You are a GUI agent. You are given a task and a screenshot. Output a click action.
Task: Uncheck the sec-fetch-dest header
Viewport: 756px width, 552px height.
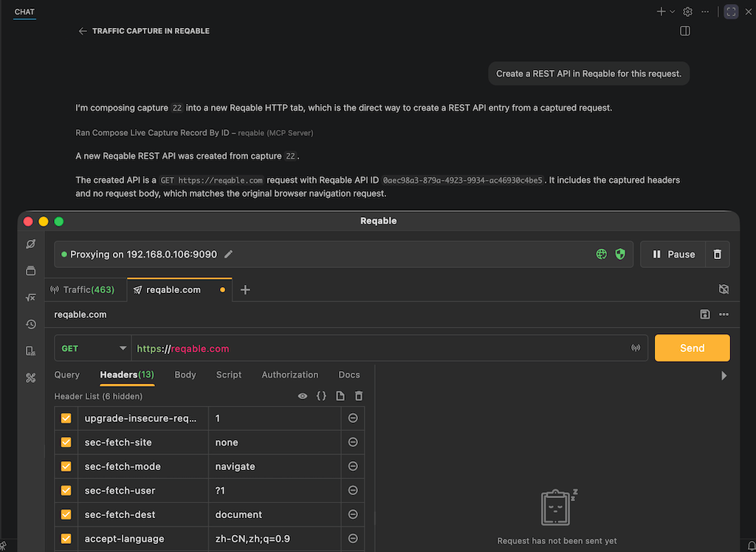tap(66, 514)
